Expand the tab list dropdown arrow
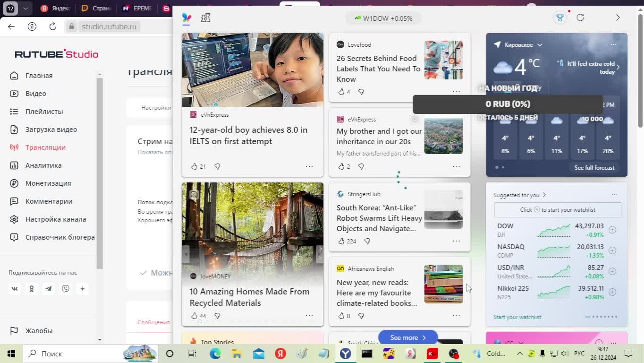Screen dimensions: 644x363 25,9
